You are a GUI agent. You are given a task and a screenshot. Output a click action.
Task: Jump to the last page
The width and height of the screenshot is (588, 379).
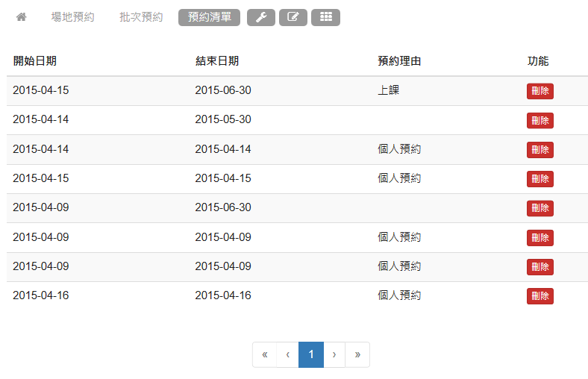pos(357,355)
